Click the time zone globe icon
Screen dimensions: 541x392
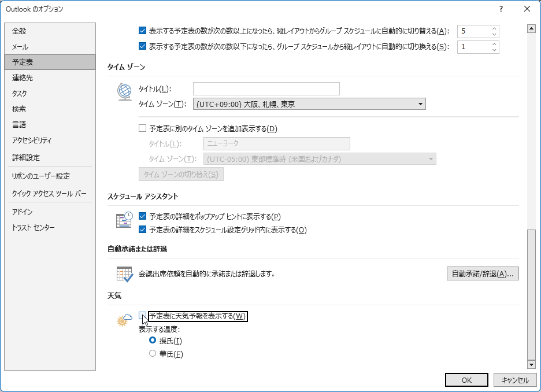(124, 91)
